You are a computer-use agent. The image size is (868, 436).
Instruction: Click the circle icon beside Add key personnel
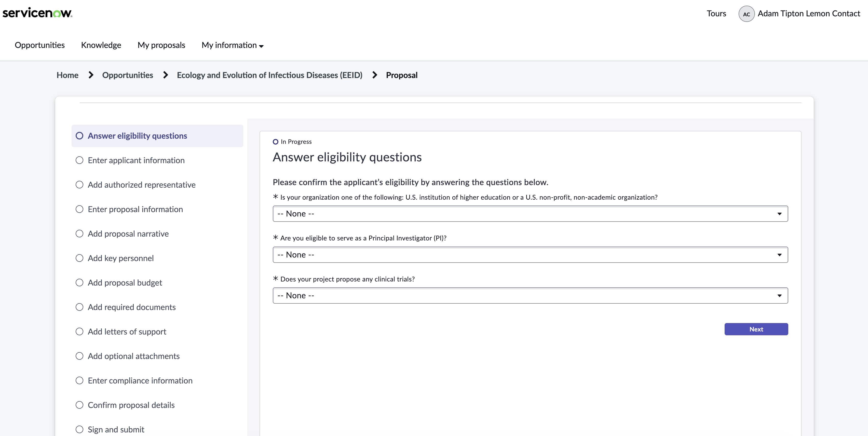click(79, 258)
